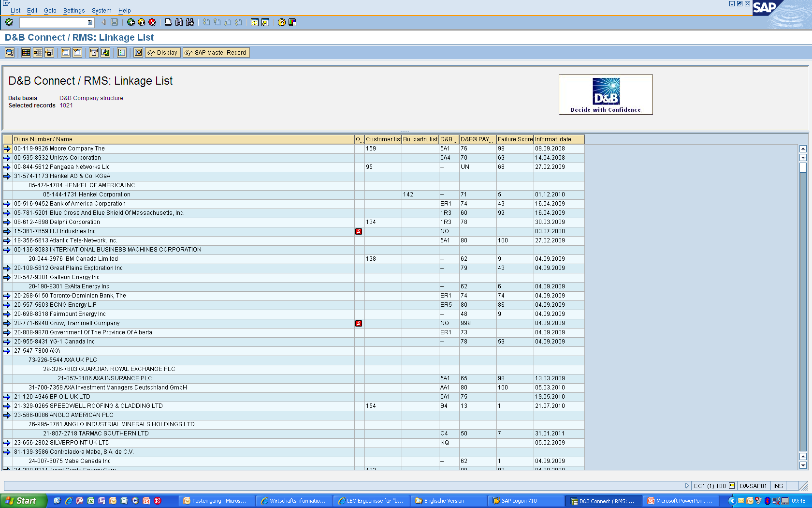The image size is (812, 508).
Task: Click the green Enter checkmark icon
Action: click(9, 22)
